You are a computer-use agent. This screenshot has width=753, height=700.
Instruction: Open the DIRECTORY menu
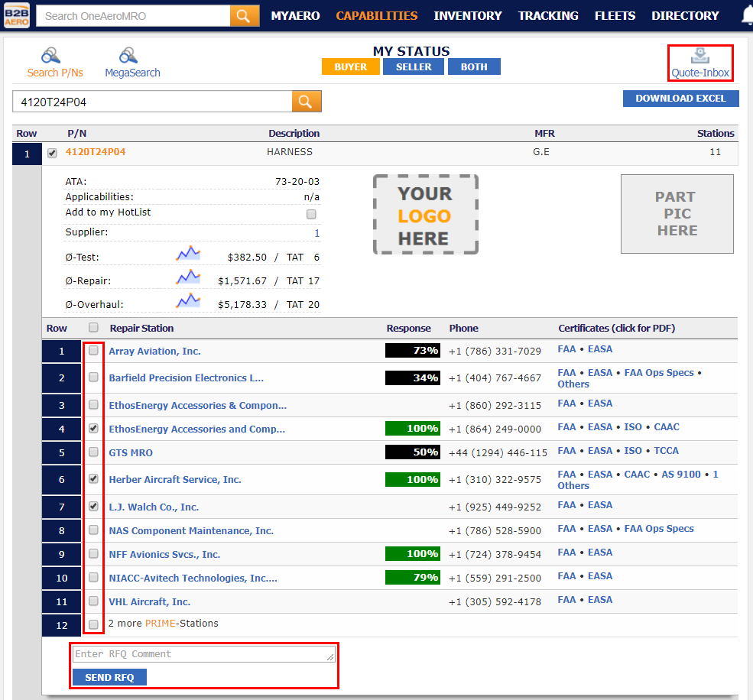click(x=685, y=16)
